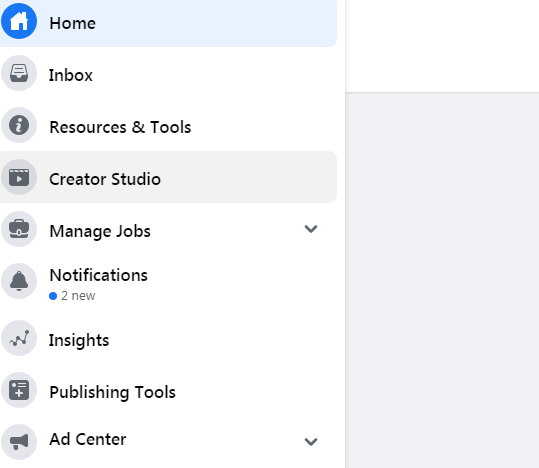Open Resources & Tools menu label

tap(120, 127)
